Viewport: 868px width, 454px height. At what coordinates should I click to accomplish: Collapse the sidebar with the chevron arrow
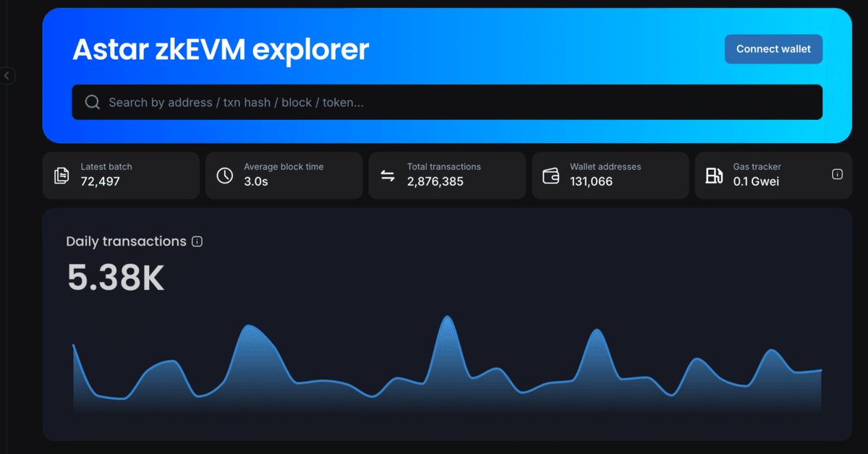point(7,75)
